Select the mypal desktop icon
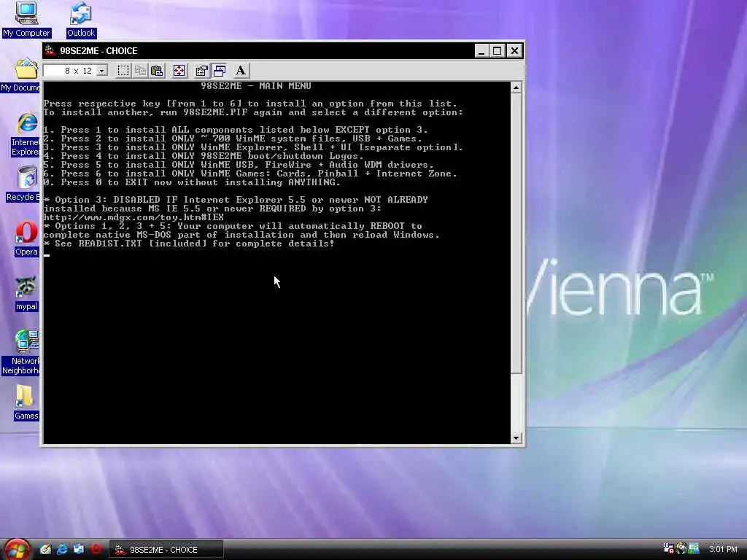 click(x=26, y=294)
